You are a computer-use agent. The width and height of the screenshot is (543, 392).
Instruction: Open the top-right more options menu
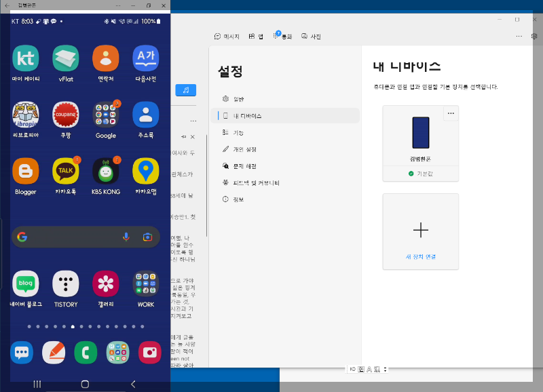(x=519, y=36)
